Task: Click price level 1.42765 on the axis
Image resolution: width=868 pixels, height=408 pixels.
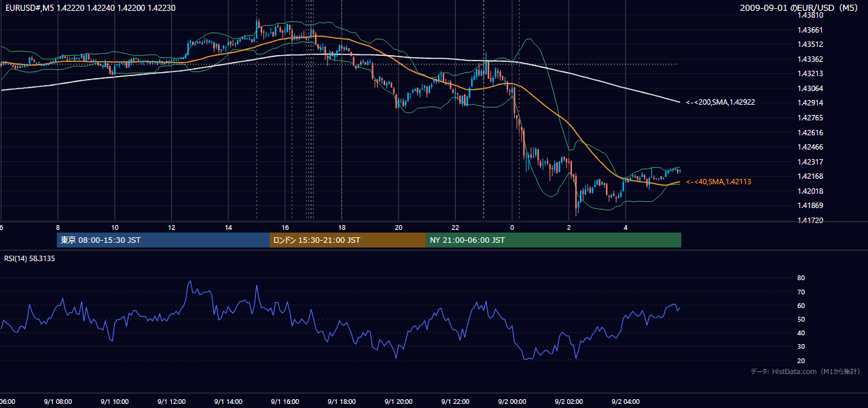Action: coord(811,118)
